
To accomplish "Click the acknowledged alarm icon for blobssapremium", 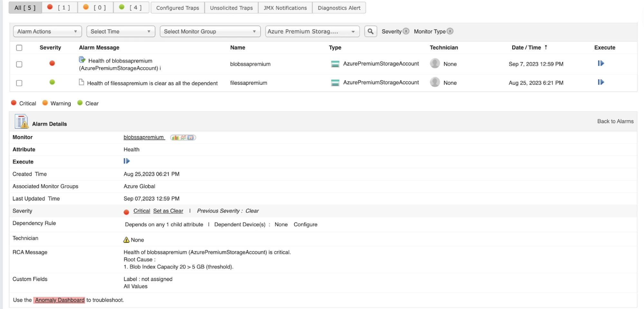I will (82, 60).
